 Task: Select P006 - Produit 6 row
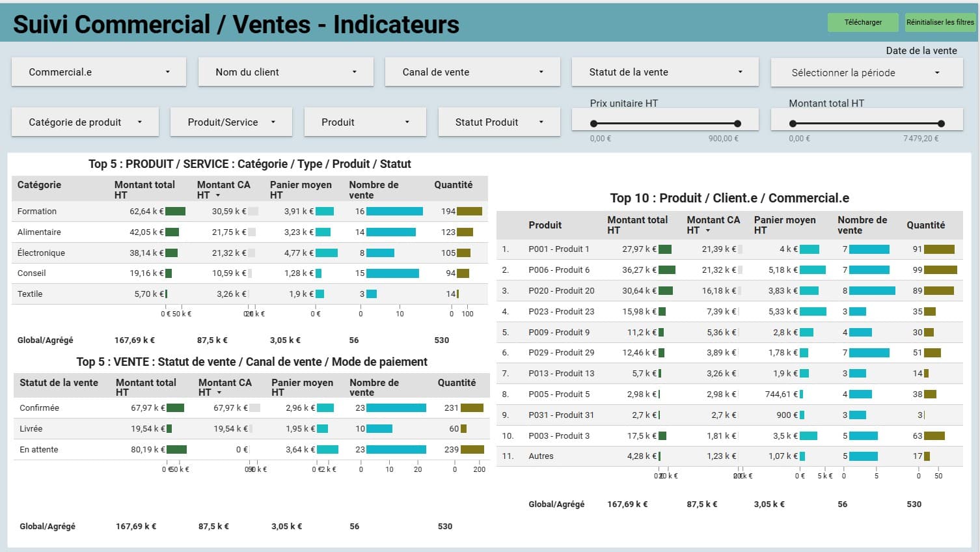[x=729, y=270]
